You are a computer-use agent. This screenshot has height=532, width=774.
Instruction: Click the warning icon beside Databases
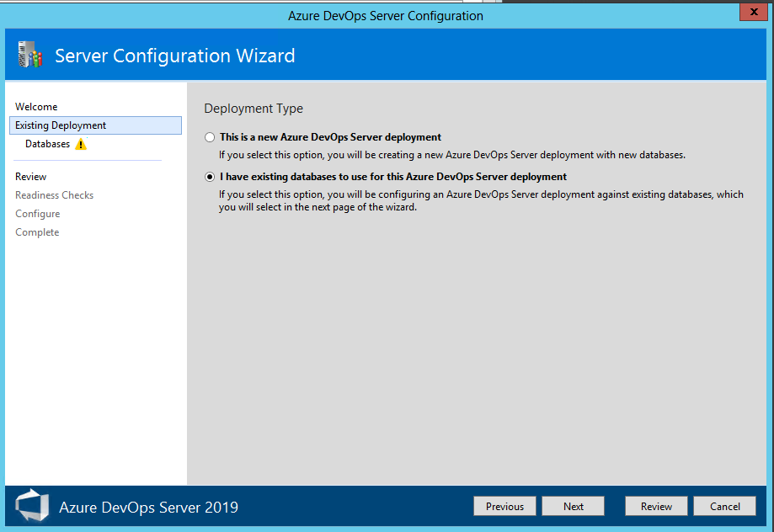pyautogui.click(x=81, y=143)
